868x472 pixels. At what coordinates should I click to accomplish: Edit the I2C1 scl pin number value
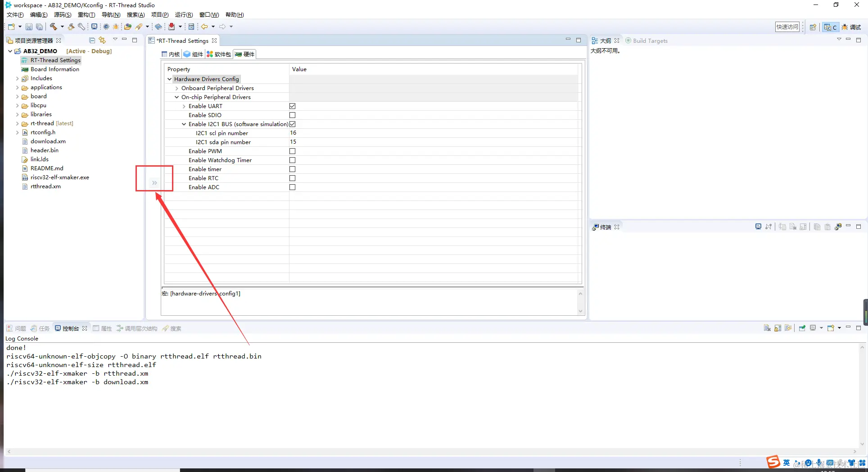click(x=434, y=133)
